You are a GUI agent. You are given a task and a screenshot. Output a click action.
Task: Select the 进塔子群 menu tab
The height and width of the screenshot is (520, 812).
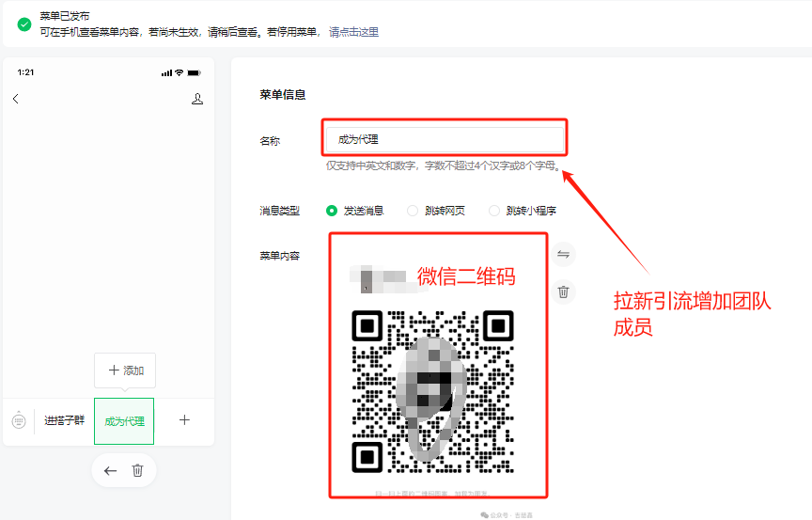(x=64, y=420)
